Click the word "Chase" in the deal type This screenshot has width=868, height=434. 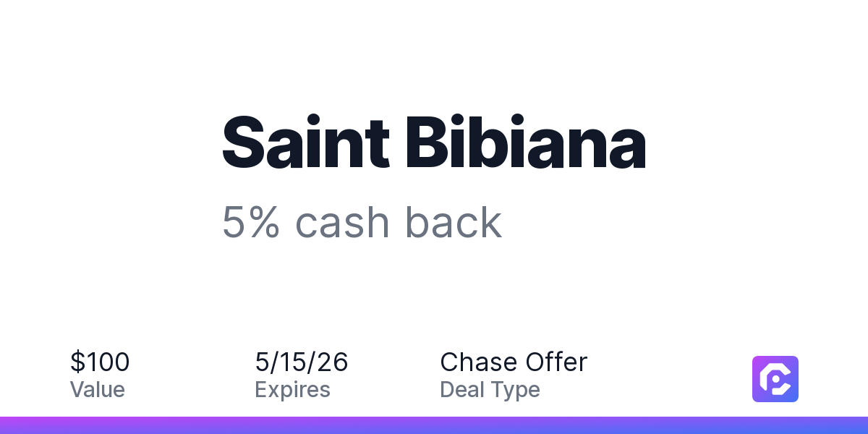(x=478, y=362)
